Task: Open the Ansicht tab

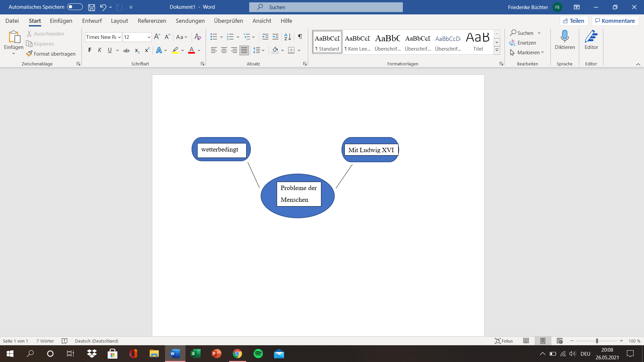Action: click(262, 21)
